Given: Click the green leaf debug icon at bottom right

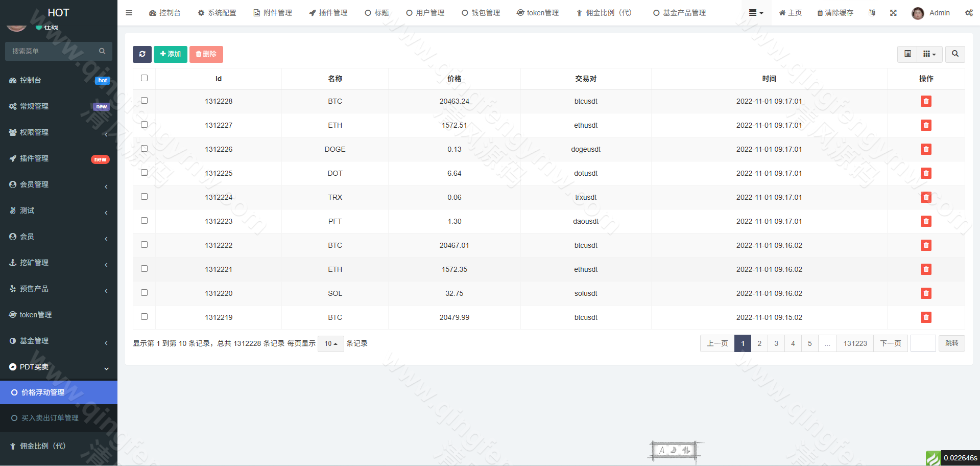Looking at the screenshot, I should [x=933, y=458].
